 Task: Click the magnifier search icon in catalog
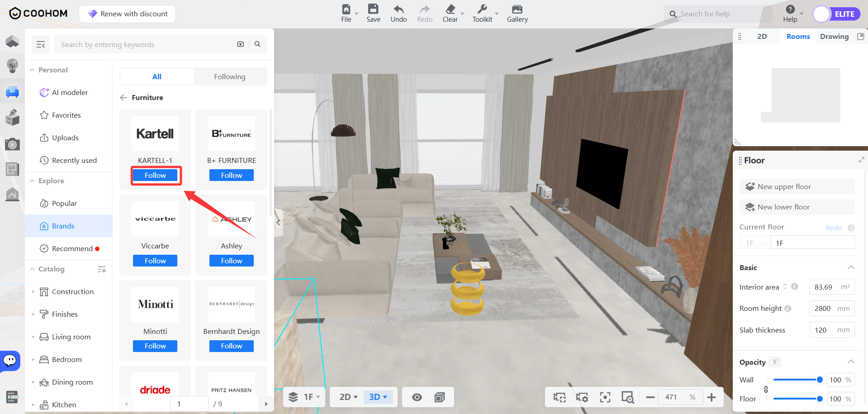(x=257, y=44)
